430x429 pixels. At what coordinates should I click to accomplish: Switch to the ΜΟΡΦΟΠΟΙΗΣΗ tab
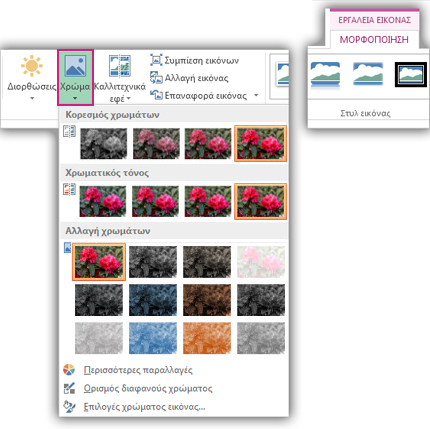point(374,39)
